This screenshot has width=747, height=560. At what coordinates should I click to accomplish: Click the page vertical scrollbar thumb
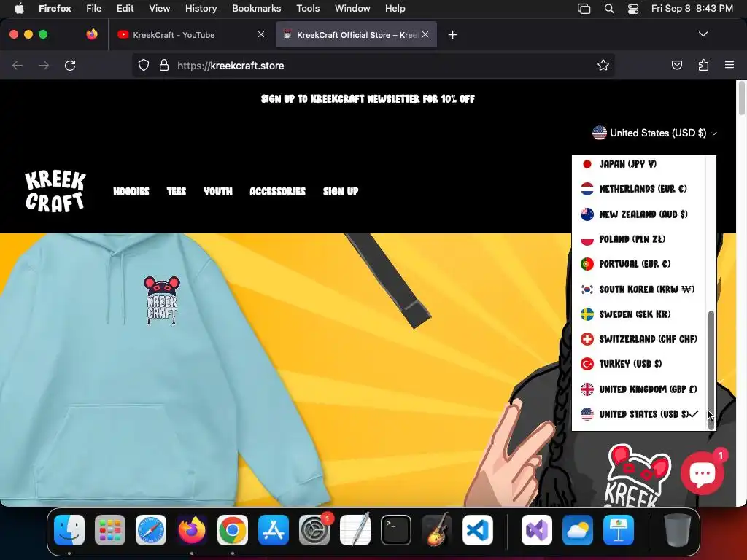point(741,98)
